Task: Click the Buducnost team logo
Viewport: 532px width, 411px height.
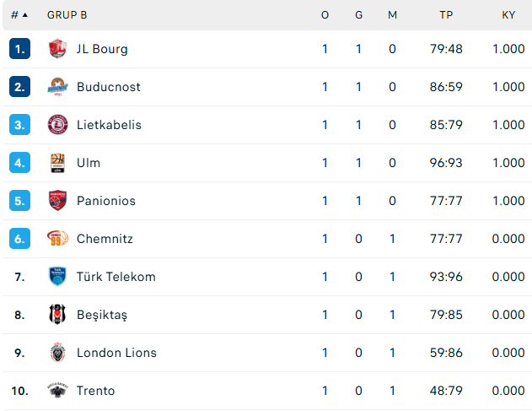Action: 57,87
